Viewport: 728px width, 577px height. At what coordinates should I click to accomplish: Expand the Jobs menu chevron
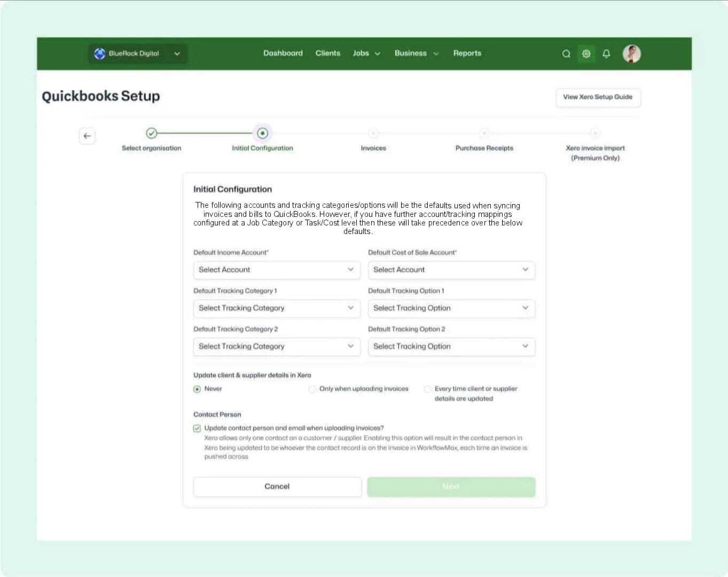[378, 54]
